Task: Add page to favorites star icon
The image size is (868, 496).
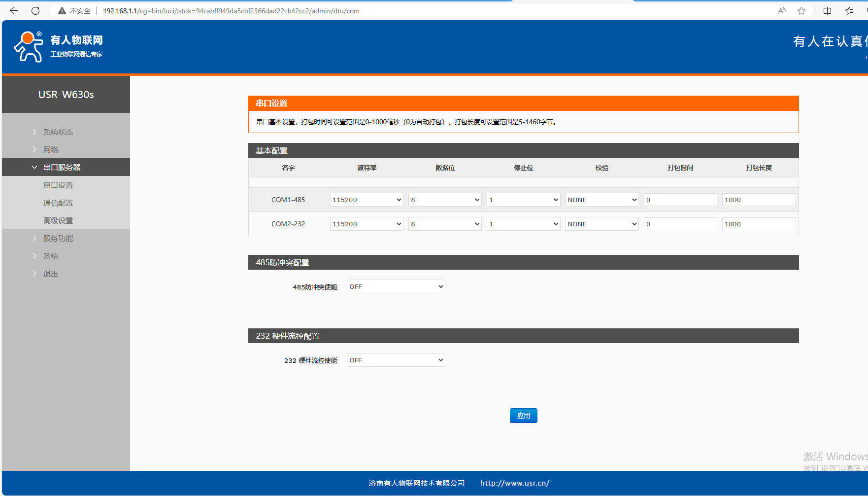Action: coord(801,11)
